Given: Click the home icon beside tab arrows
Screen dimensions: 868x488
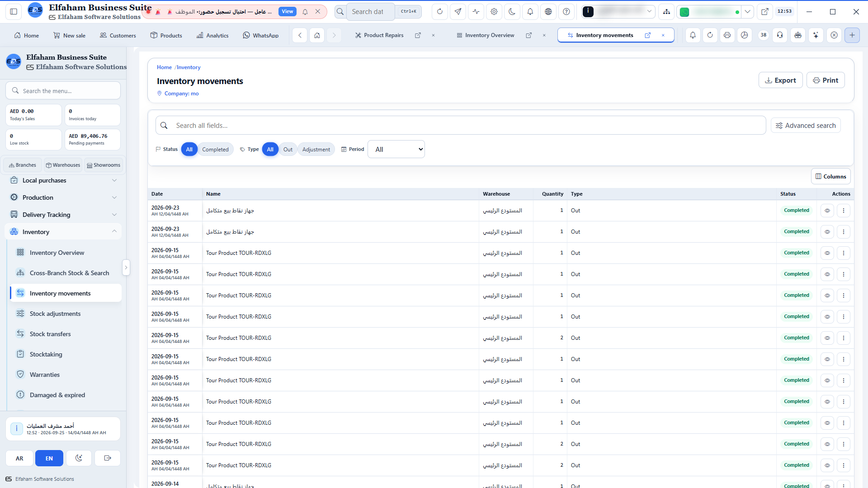Looking at the screenshot, I should (317, 35).
